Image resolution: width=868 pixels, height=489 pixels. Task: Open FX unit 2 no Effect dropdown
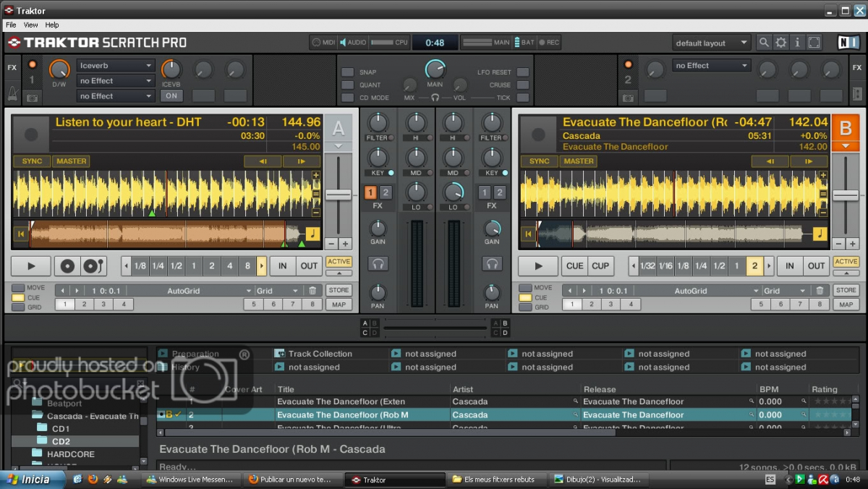[x=712, y=66]
